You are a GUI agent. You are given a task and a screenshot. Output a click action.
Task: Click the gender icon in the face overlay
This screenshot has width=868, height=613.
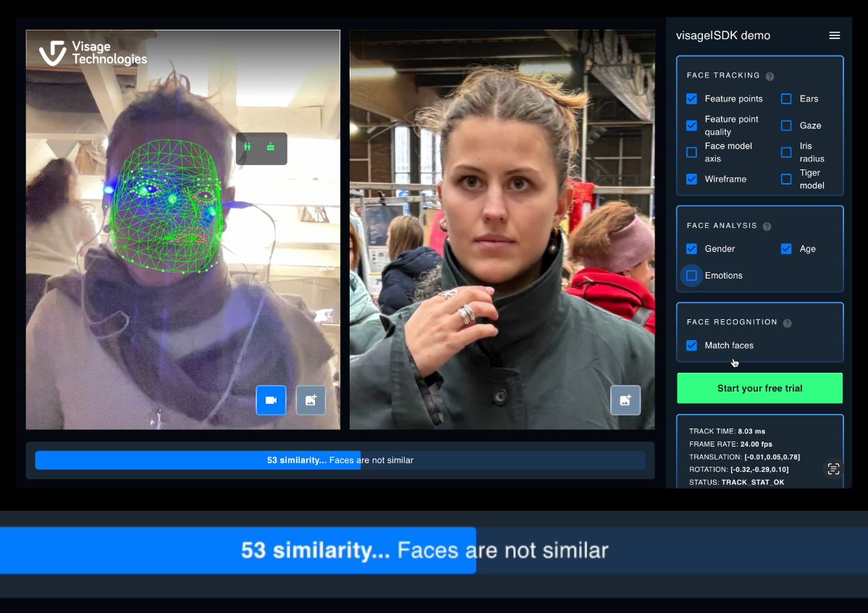pos(248,147)
